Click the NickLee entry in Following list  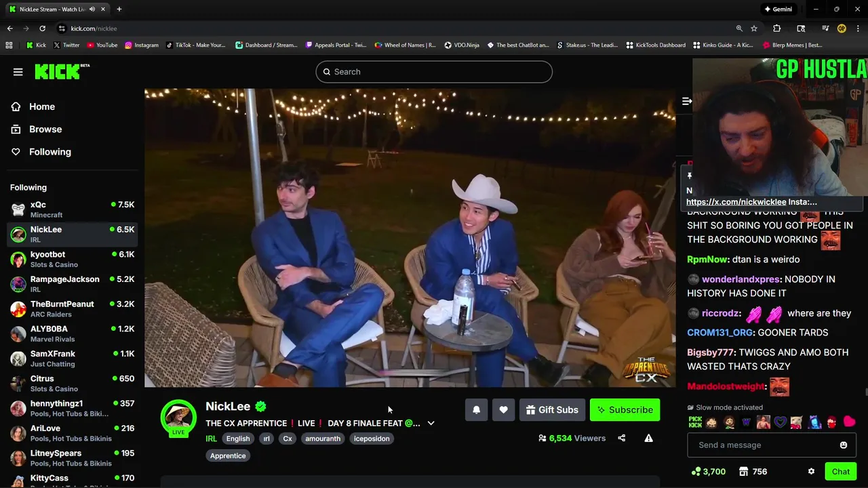[x=72, y=235]
